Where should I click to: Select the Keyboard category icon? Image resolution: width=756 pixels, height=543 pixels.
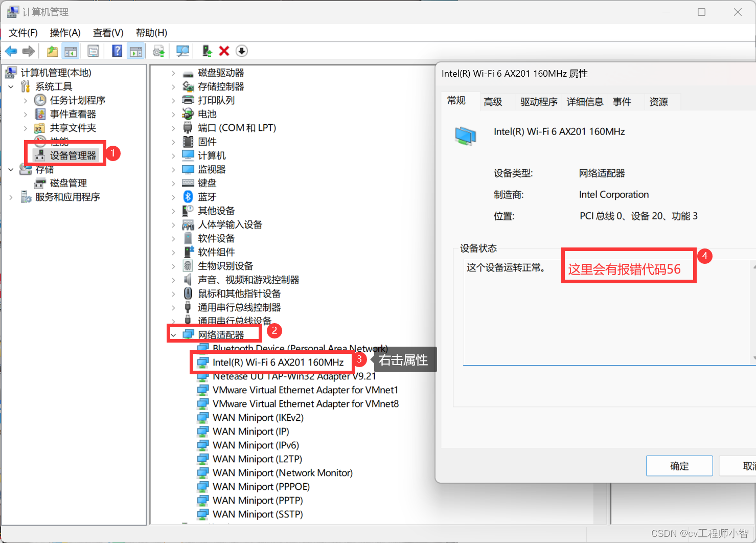(188, 183)
